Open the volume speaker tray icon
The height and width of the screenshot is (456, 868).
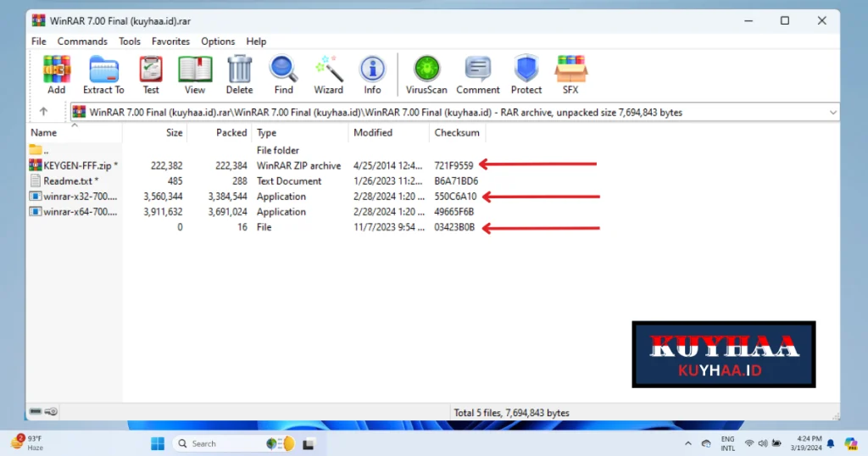tap(763, 443)
